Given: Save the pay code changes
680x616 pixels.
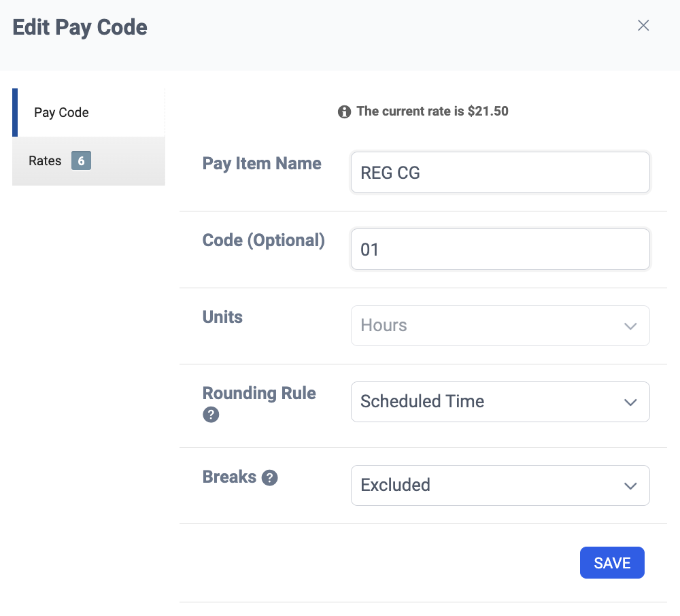Looking at the screenshot, I should tap(612, 563).
